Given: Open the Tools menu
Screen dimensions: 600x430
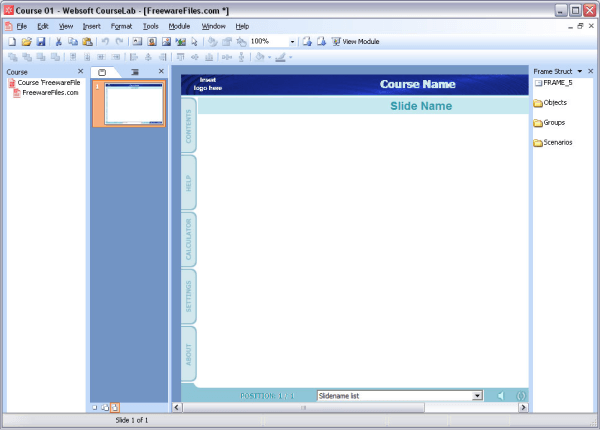Looking at the screenshot, I should coord(150,26).
